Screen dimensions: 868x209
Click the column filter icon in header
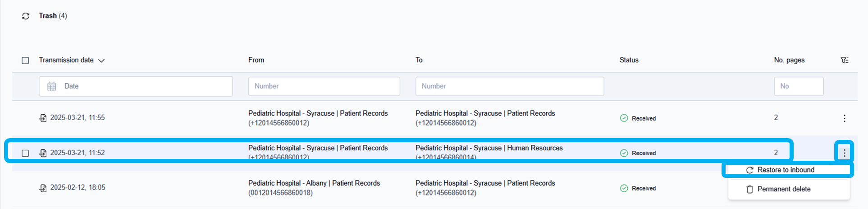[x=845, y=60]
